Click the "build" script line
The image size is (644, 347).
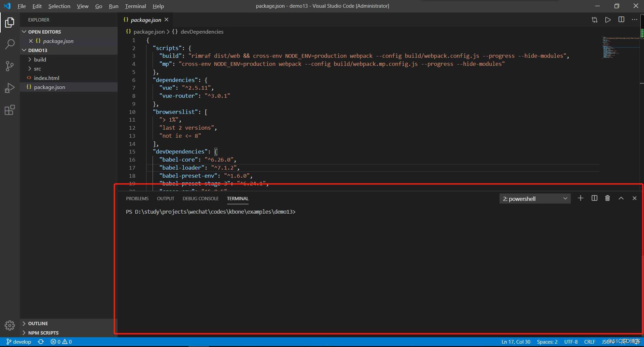pyautogui.click(x=364, y=56)
